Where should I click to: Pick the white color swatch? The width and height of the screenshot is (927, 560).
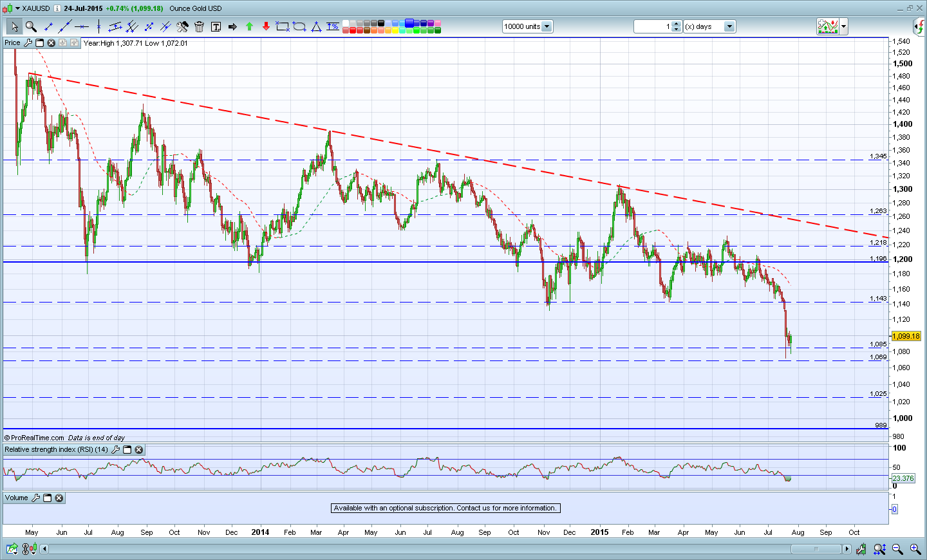point(346,23)
